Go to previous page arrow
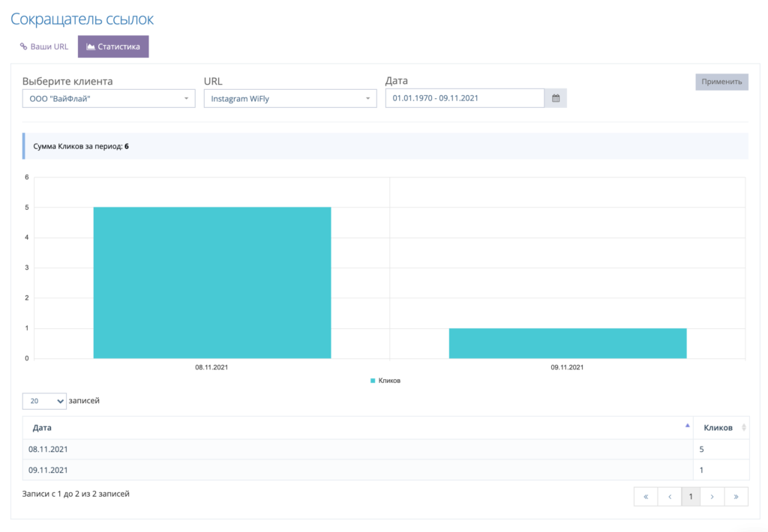The height and width of the screenshot is (532, 768). [x=670, y=497]
